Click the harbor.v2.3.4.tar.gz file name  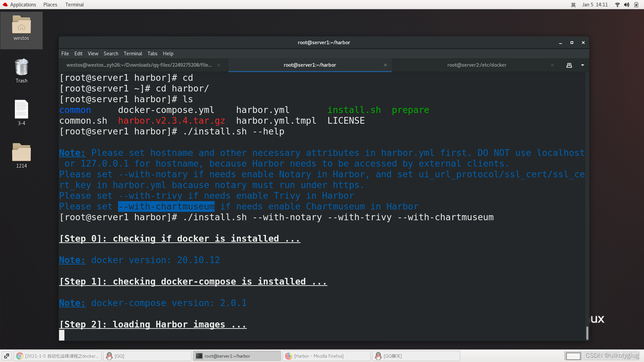pos(171,121)
